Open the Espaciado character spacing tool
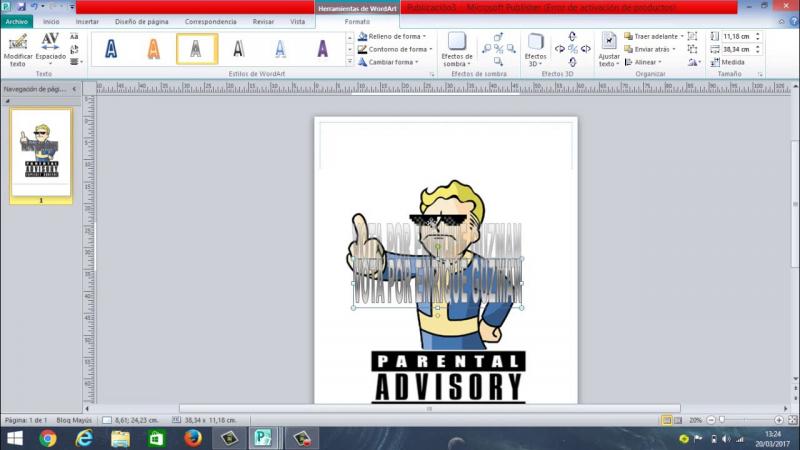Image resolution: width=800 pixels, height=450 pixels. 50,50
